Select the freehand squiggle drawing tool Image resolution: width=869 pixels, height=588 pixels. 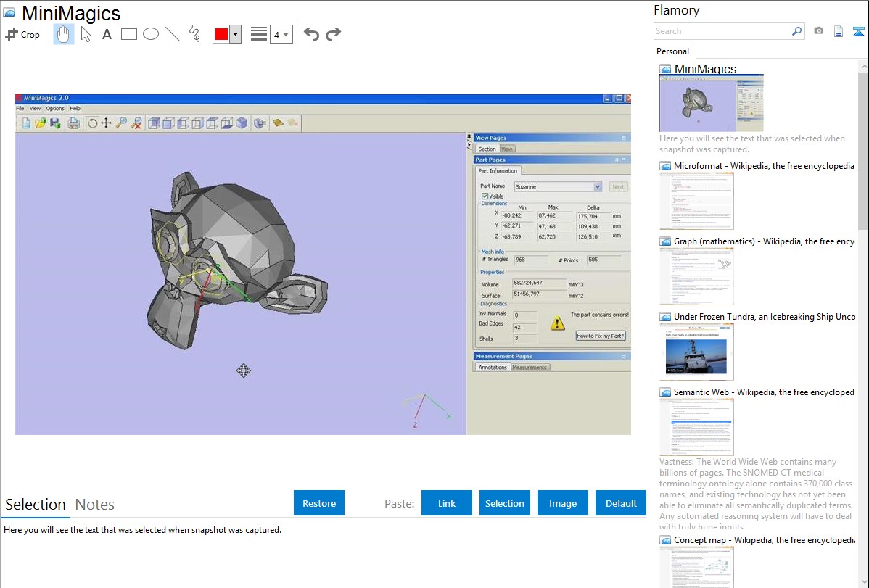point(194,34)
